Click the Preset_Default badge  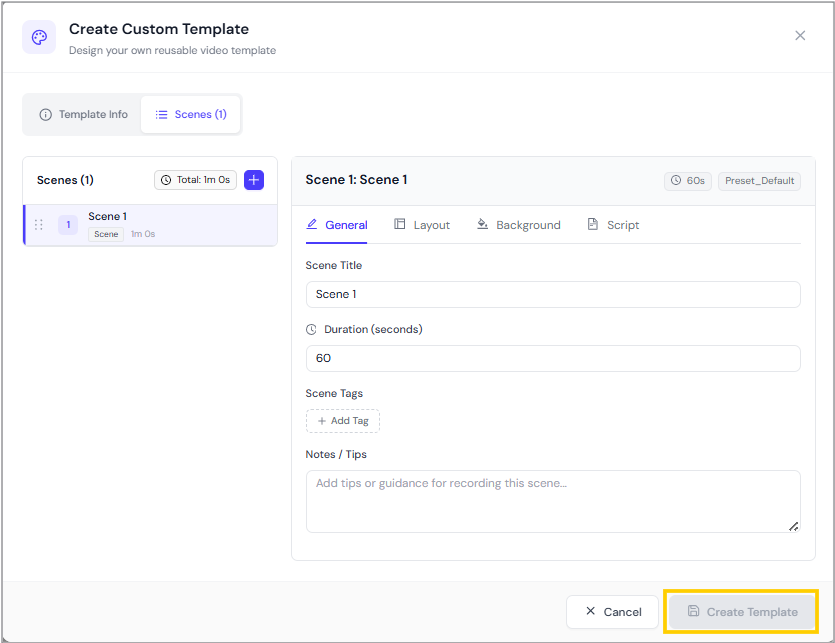tap(759, 181)
